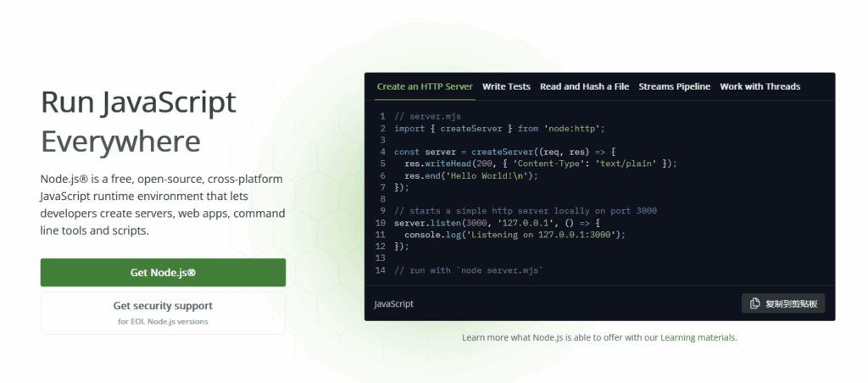Click the res.end 'Hello World!' line
The image size is (868, 383).
tap(470, 175)
